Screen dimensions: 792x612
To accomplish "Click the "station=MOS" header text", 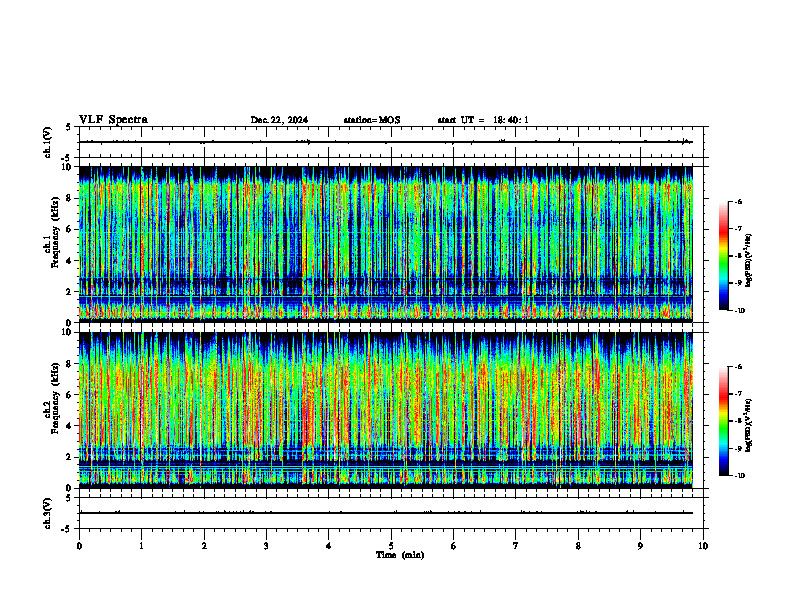I will pyautogui.click(x=372, y=120).
